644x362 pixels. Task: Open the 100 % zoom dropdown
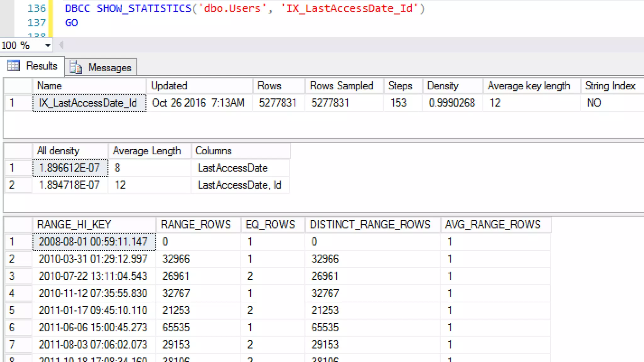pos(47,46)
